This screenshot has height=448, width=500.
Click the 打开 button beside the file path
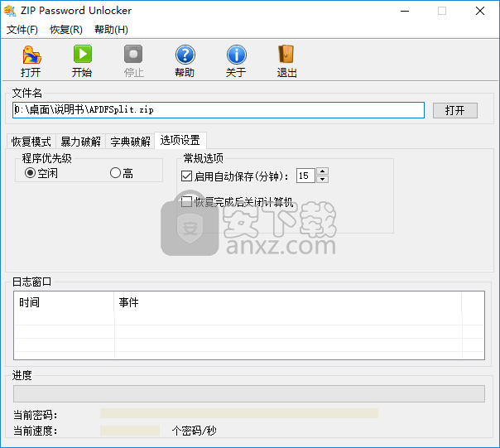pos(455,110)
